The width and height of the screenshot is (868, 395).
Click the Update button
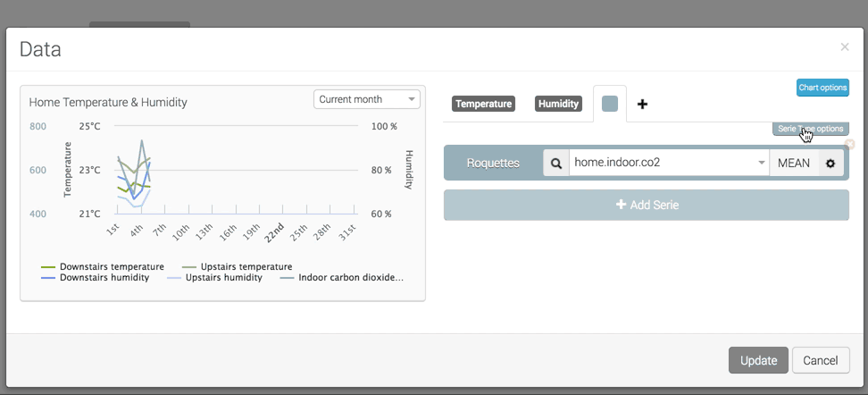(x=758, y=360)
